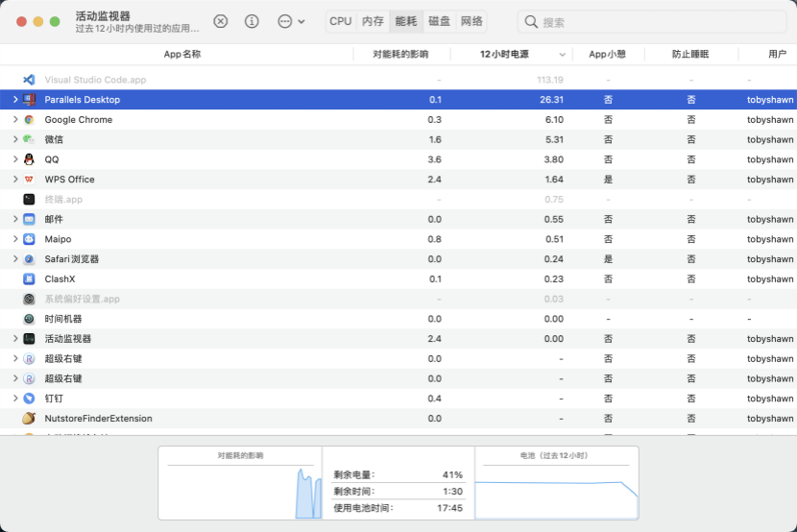
Task: Click the NutstoreFinderExtension nut icon
Action: click(x=29, y=418)
